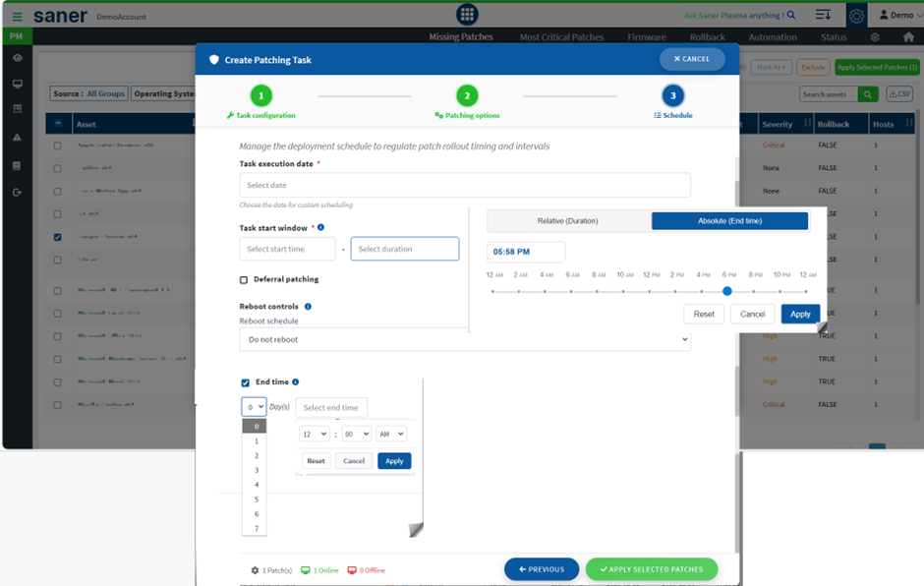The width and height of the screenshot is (924, 586).
Task: Expand the Reboot schedule dropdown
Action: (x=465, y=340)
